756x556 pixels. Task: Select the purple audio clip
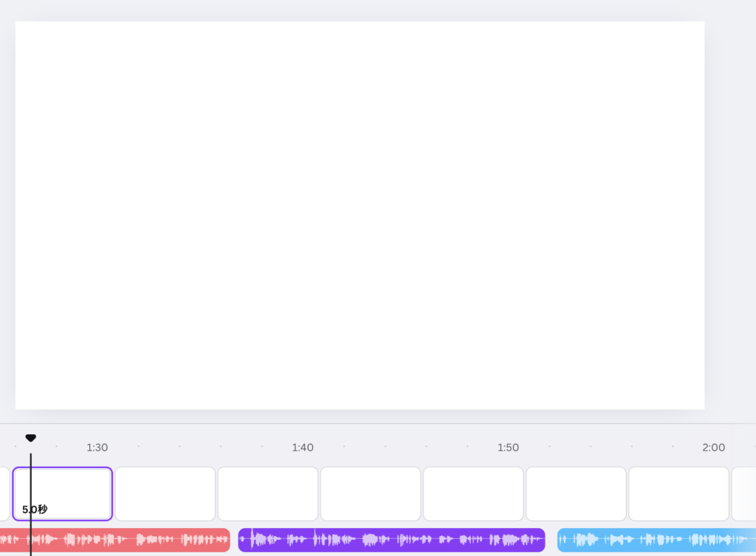tap(391, 540)
